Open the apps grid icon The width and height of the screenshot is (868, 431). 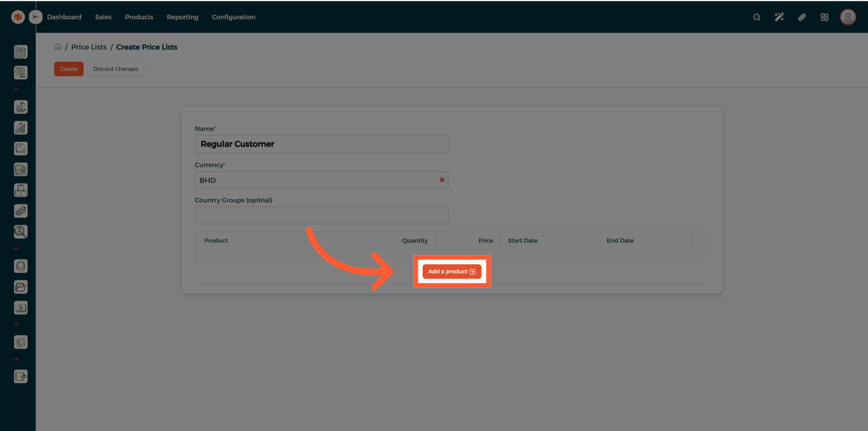pyautogui.click(x=825, y=17)
